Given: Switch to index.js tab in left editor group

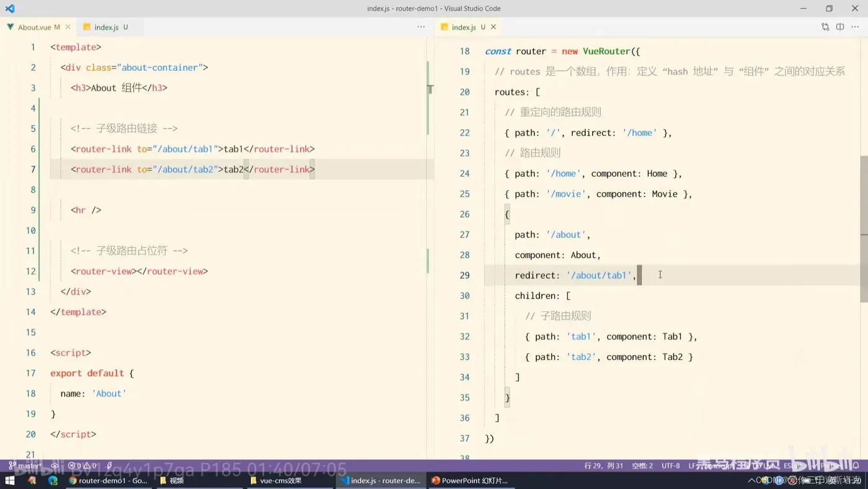Looking at the screenshot, I should (x=106, y=27).
